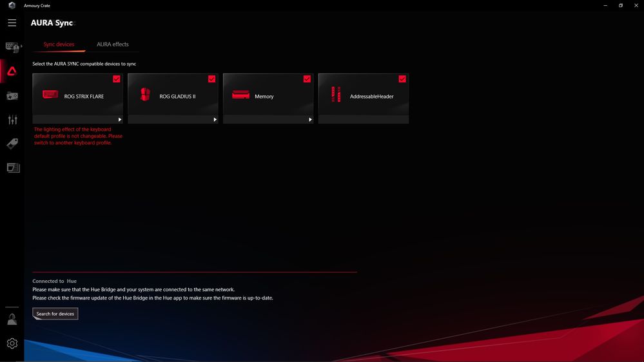Expand the ROG STRIX FLARE card arrow

click(119, 119)
